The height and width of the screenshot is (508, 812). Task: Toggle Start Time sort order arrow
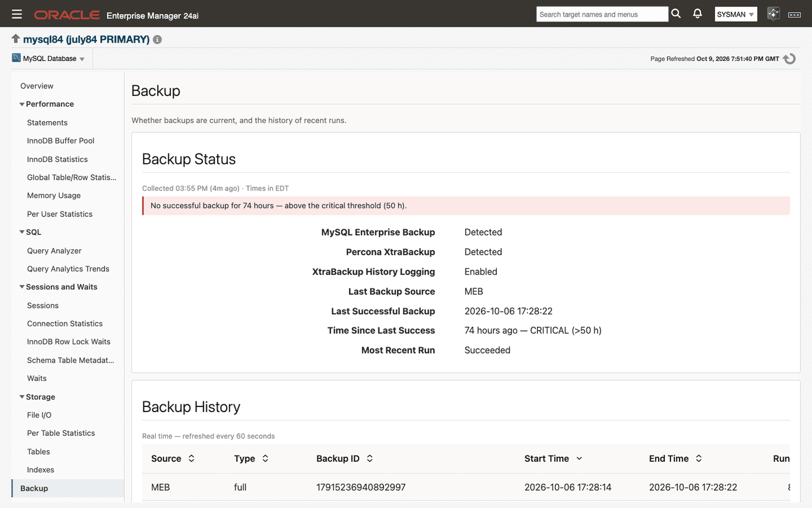(579, 458)
